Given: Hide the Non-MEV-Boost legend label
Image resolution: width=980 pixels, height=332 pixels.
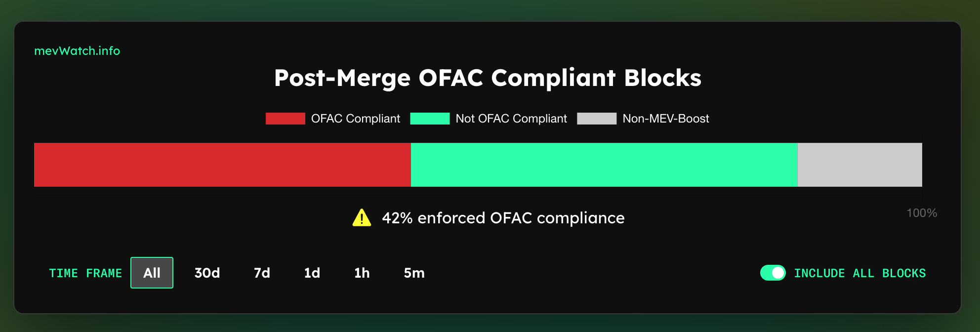Looking at the screenshot, I should pos(666,119).
